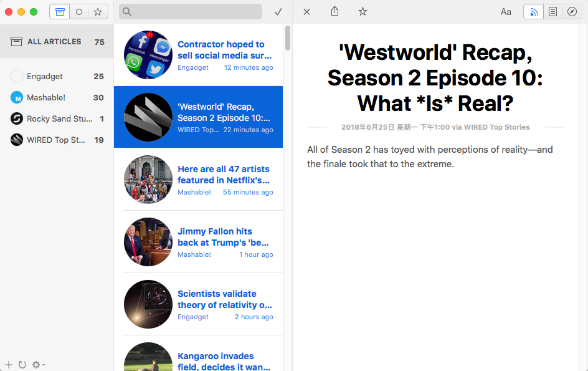Click the social media apps thumbnail
Viewport: 588px width, 371px height.
148,55
